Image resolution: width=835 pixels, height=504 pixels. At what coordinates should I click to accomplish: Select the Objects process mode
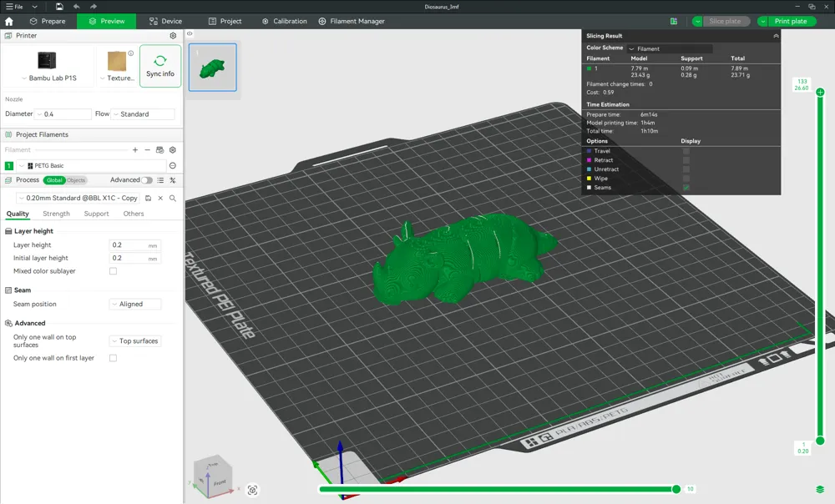click(x=76, y=180)
